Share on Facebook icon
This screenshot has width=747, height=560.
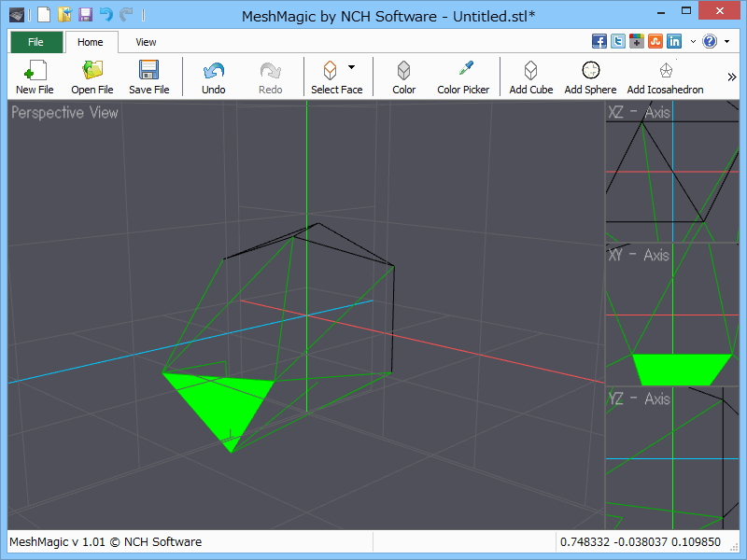599,41
